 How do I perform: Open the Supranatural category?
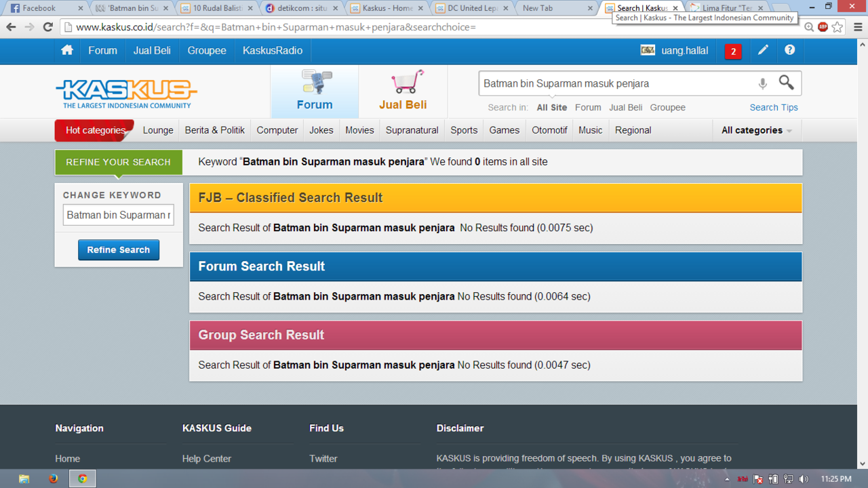click(412, 130)
